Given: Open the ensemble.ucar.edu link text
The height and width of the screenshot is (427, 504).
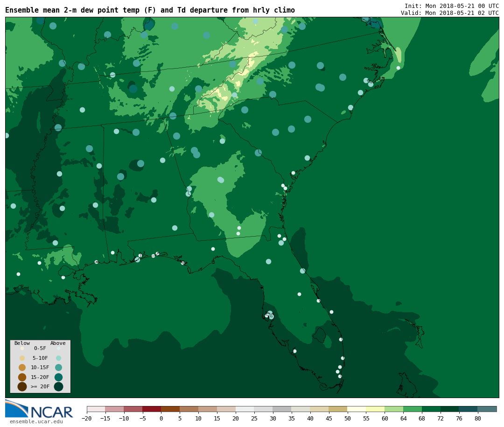Looking at the screenshot, I should pos(36,421).
